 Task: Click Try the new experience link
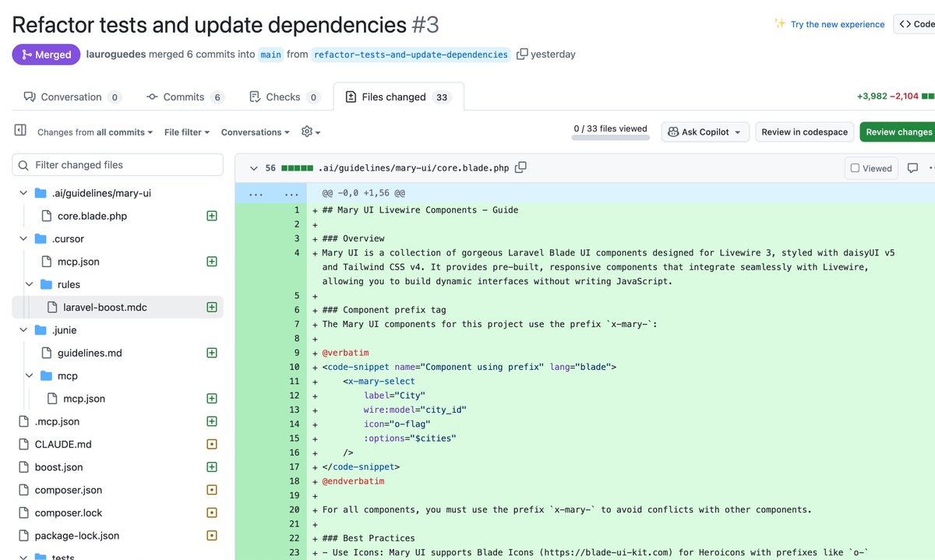pos(838,24)
